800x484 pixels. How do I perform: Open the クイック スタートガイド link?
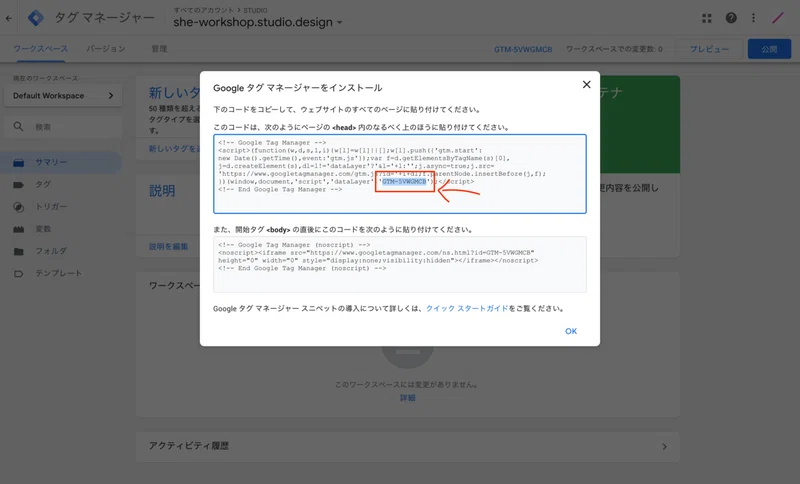point(467,309)
